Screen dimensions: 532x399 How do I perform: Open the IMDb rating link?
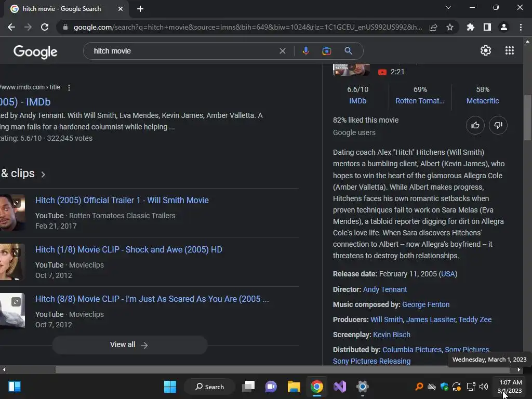357,101
